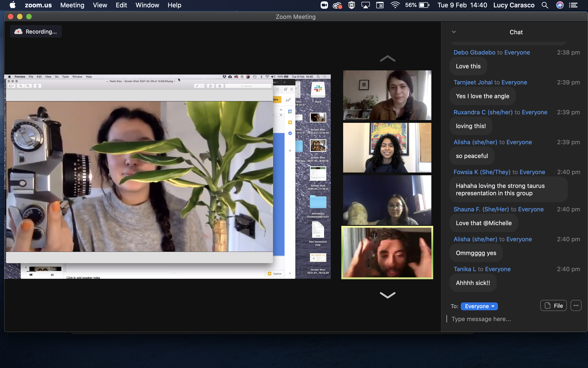The height and width of the screenshot is (368, 588).
Task: Open the Apple menu
Action: click(x=13, y=5)
